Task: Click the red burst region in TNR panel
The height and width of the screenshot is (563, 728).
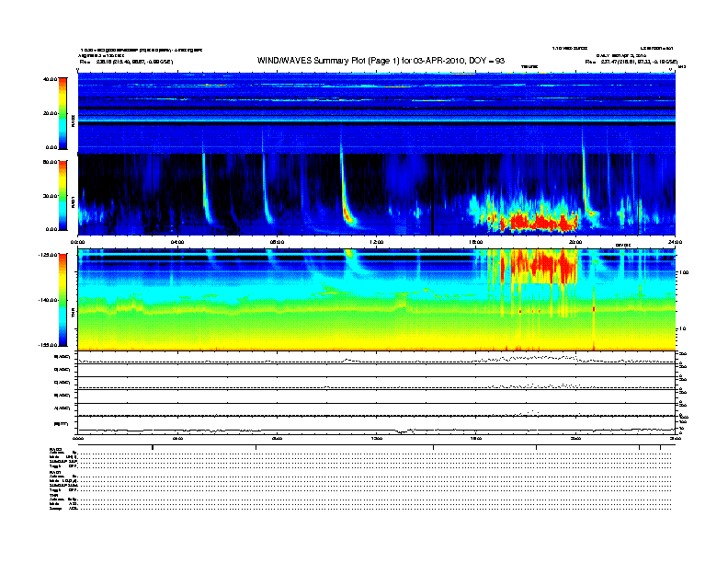Action: 539,266
